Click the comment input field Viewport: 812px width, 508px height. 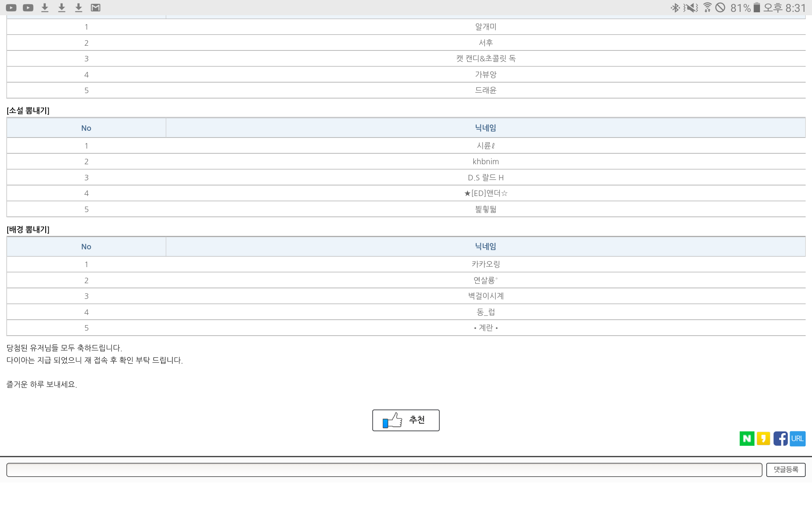pos(384,469)
